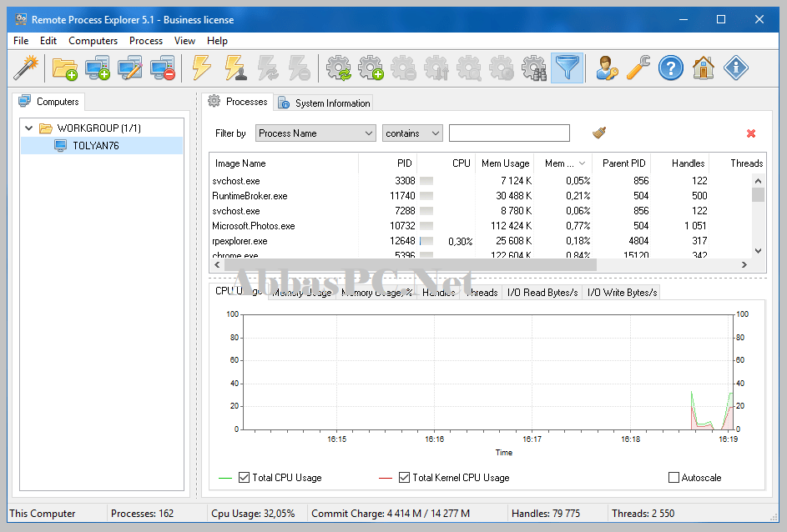Screen dimensions: 787x532
Task: Sort by Mem Usage column header
Action: (504, 163)
